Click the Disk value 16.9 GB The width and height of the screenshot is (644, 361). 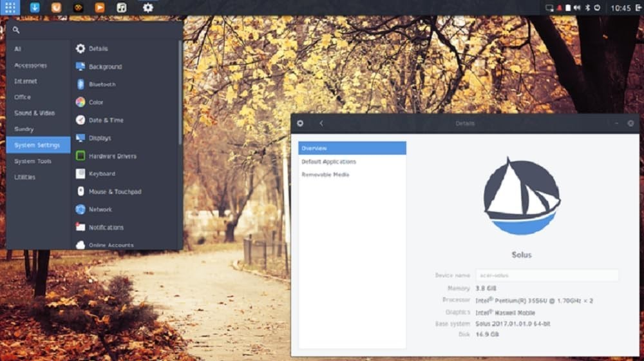tap(487, 335)
